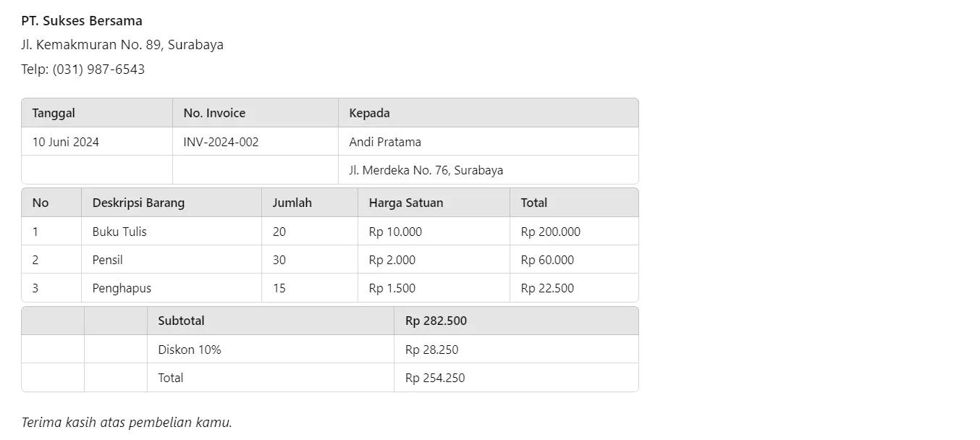The height and width of the screenshot is (440, 980).
Task: Click the Jl. Kemakmuran No. 89 address line
Action: (122, 45)
